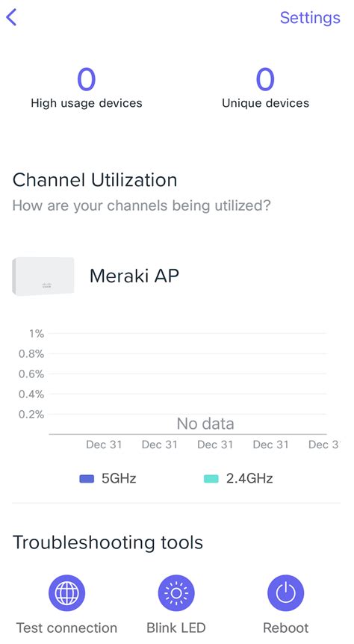The width and height of the screenshot is (354, 644).
Task: Select the Reboot label
Action: tap(286, 628)
